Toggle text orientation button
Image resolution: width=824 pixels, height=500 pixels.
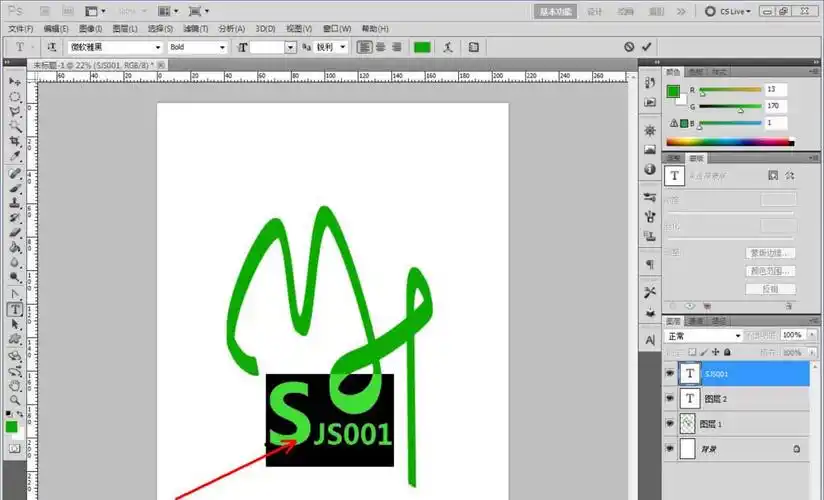point(52,47)
